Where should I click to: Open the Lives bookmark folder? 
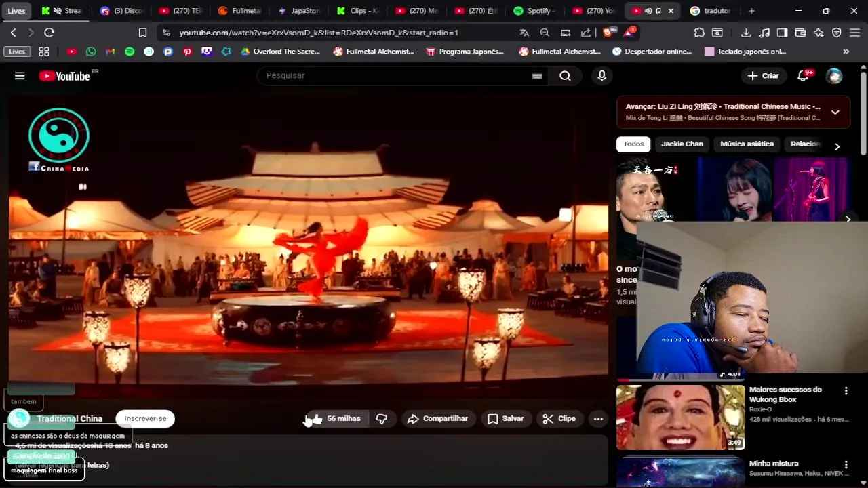[x=17, y=52]
